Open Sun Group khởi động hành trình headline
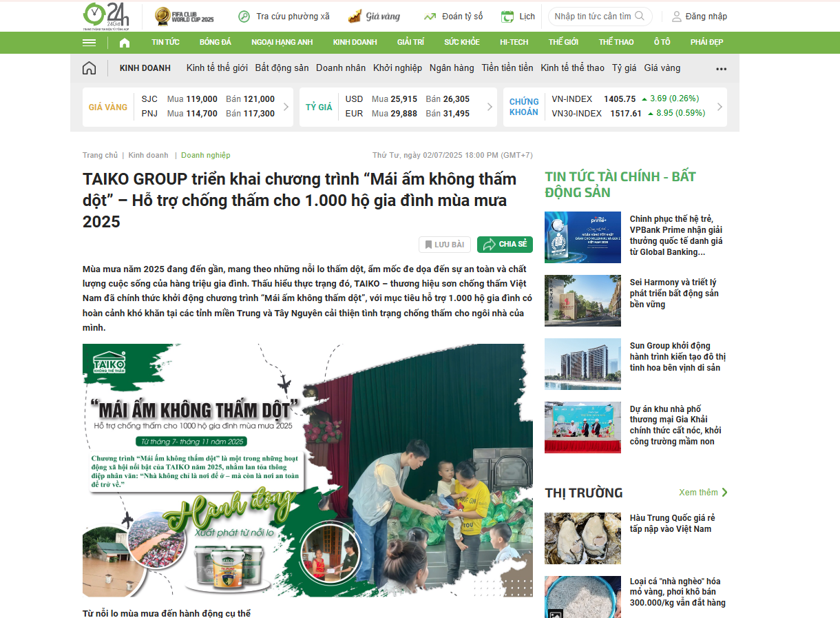 click(x=678, y=357)
